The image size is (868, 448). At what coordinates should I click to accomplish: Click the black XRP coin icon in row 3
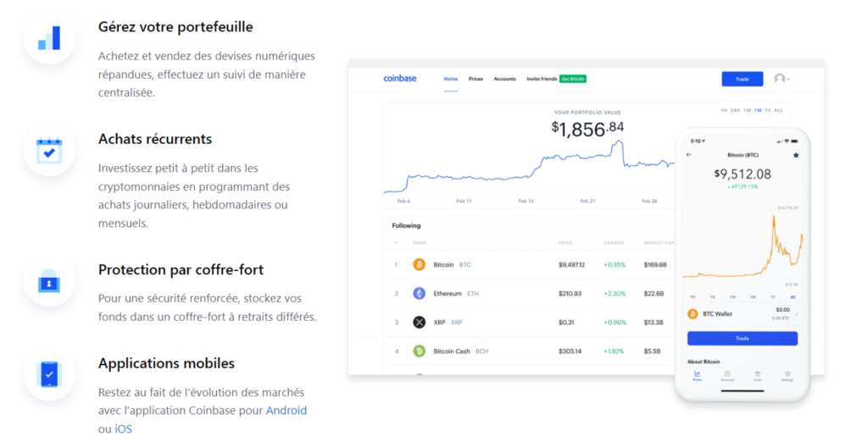pos(419,323)
